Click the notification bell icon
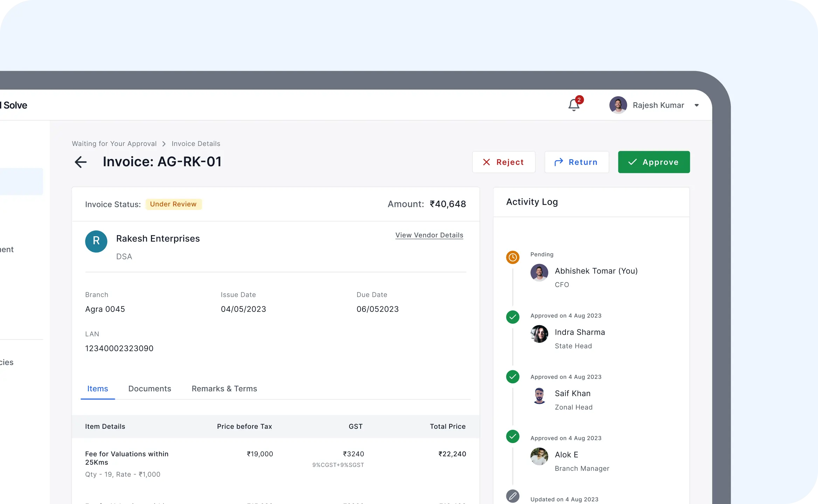The width and height of the screenshot is (818, 504). (574, 105)
